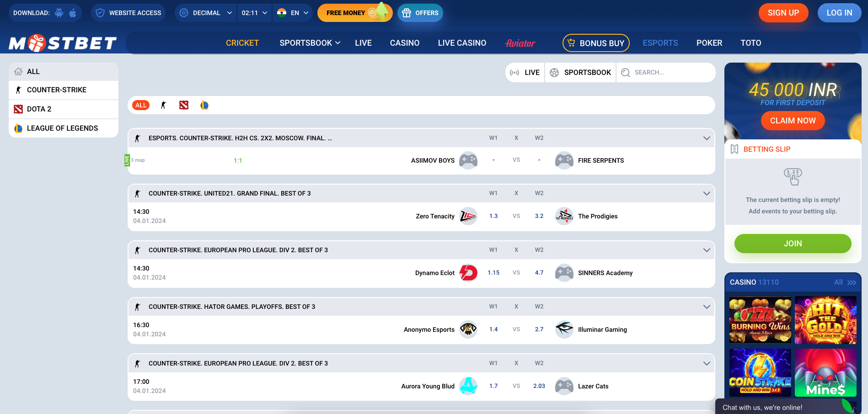Collapse the H2H CS 2x2 Moscow Final section
The image size is (868, 414).
click(707, 138)
